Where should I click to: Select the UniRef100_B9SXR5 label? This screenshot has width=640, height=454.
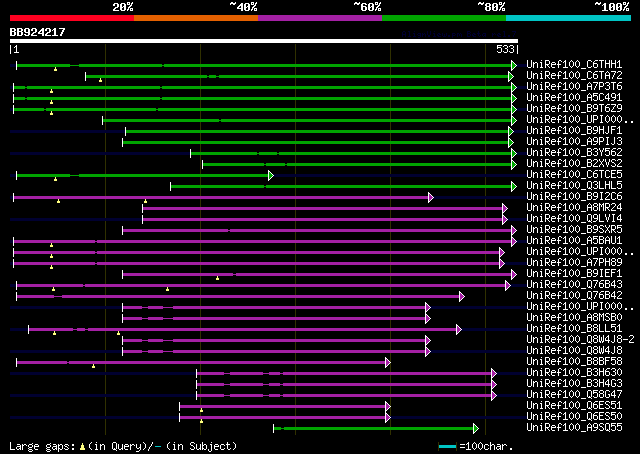(x=574, y=230)
